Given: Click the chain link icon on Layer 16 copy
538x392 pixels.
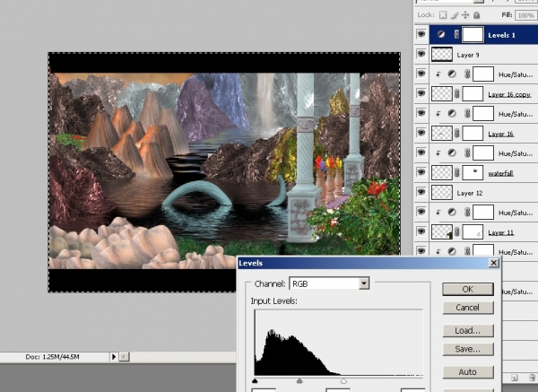Looking at the screenshot, I should 457,93.
